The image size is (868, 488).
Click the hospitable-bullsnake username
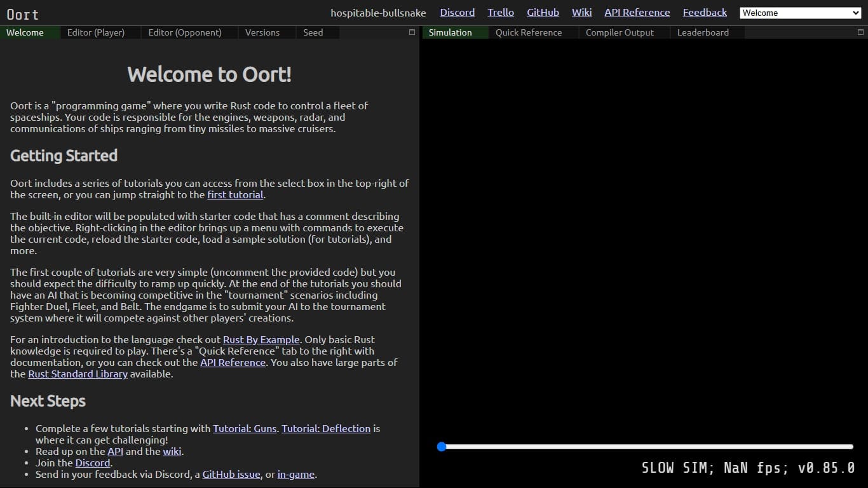(x=379, y=13)
